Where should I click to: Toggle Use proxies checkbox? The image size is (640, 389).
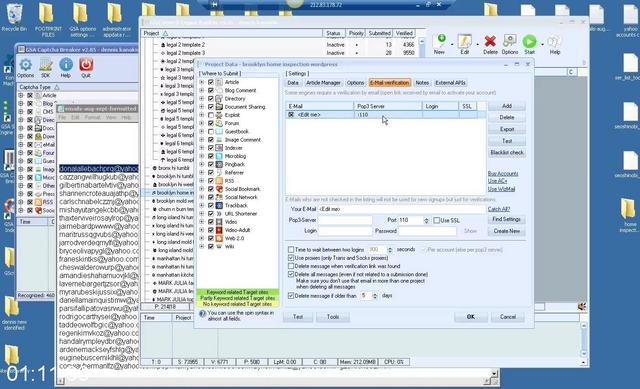[x=291, y=258]
